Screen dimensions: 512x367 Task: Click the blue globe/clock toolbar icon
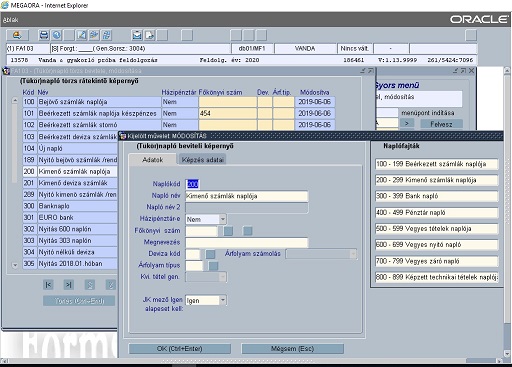click(x=57, y=35)
